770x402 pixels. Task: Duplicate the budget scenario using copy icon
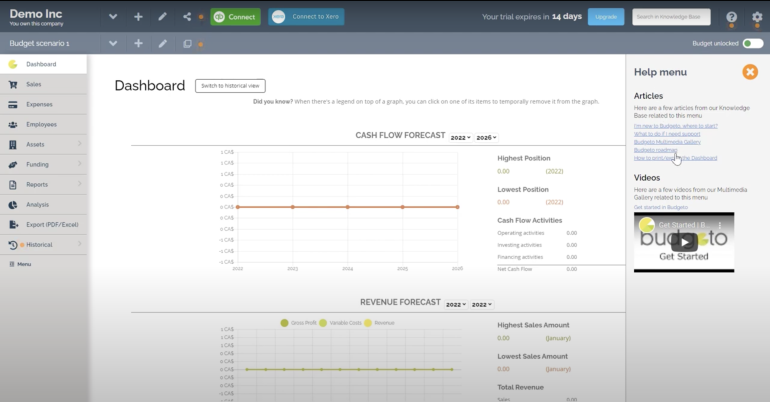pyautogui.click(x=187, y=44)
